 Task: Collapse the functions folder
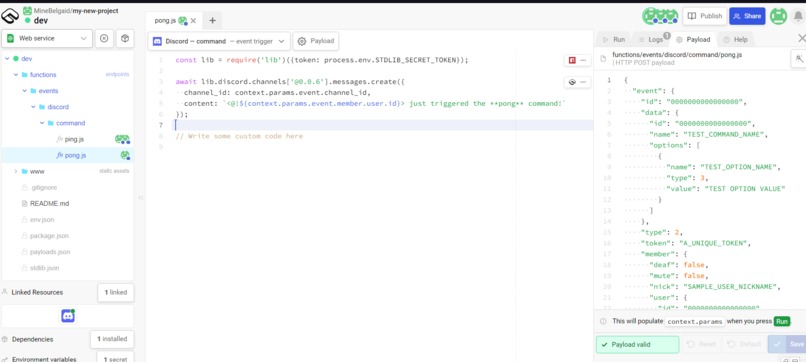click(x=16, y=75)
